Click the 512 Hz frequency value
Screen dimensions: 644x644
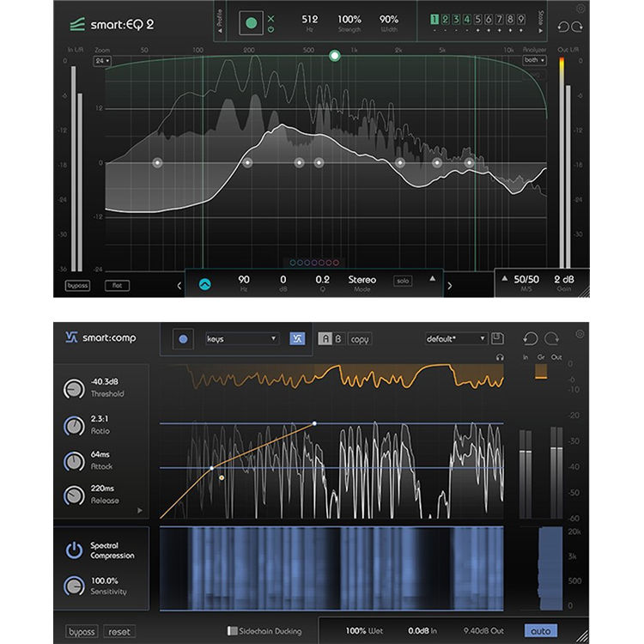pyautogui.click(x=309, y=19)
